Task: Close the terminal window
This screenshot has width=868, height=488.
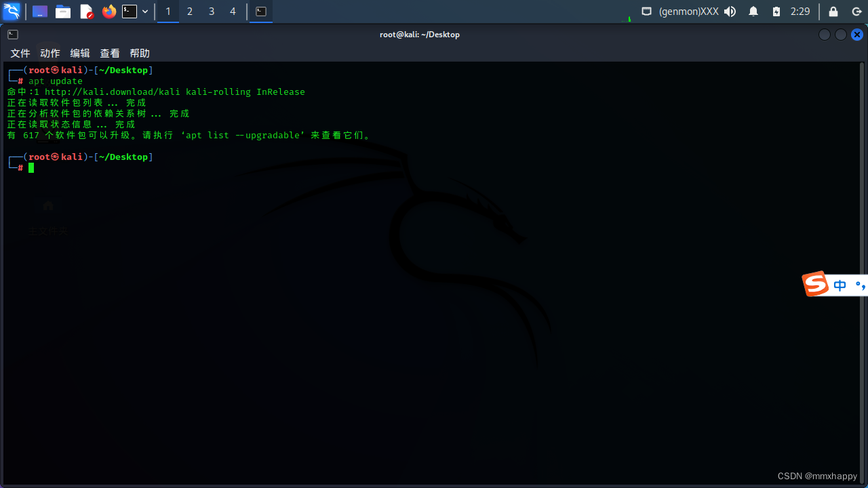Action: point(857,35)
